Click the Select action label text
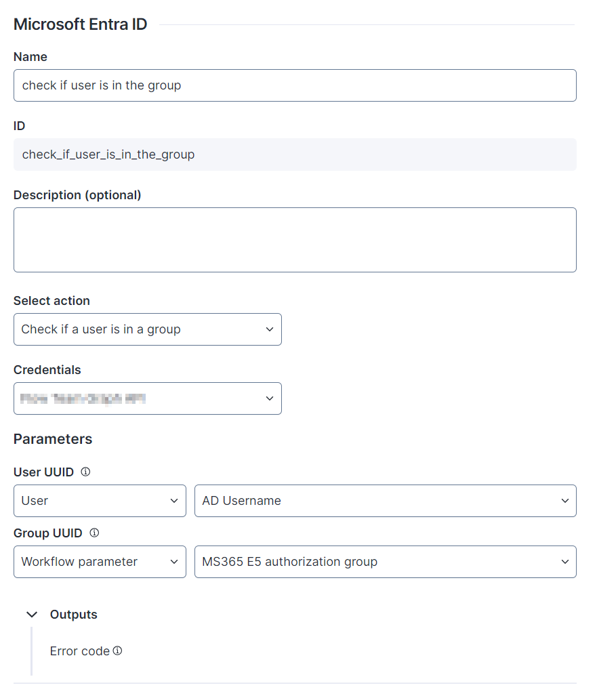 pos(52,301)
